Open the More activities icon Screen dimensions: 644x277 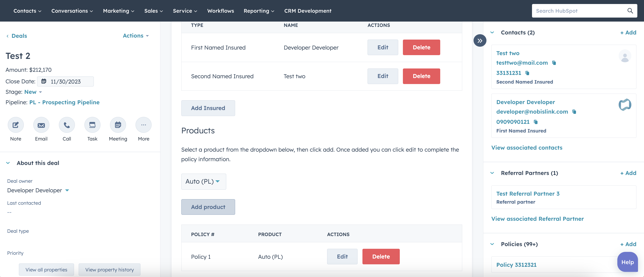[x=143, y=125]
